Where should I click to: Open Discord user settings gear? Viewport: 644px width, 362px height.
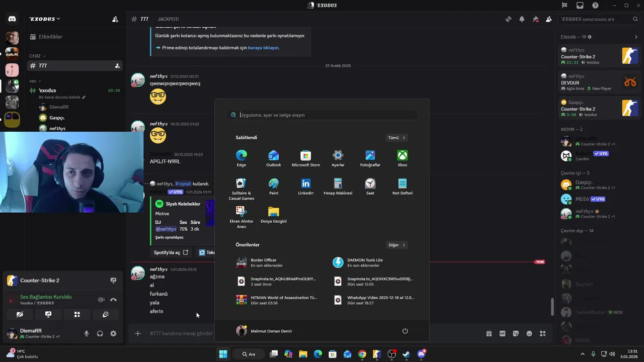tap(113, 333)
